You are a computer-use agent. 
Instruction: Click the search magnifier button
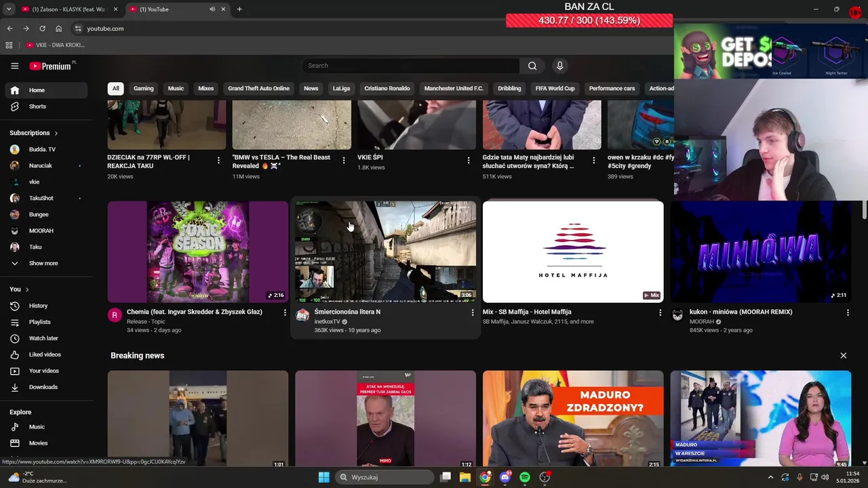(x=532, y=66)
